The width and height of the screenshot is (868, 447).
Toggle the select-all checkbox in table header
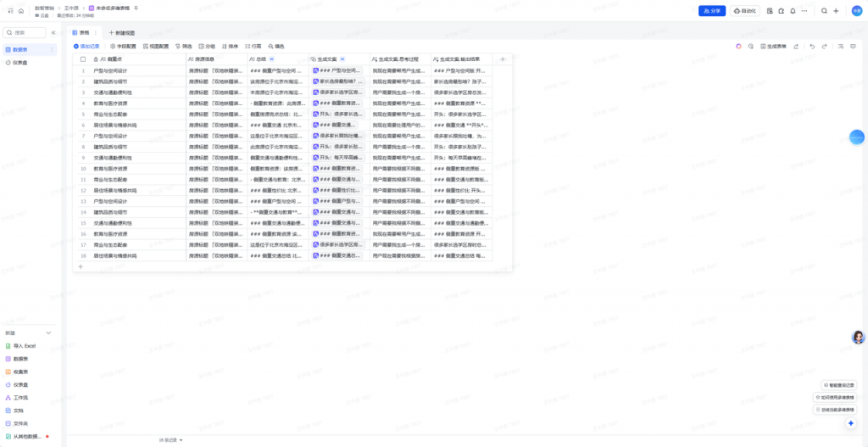(x=83, y=59)
